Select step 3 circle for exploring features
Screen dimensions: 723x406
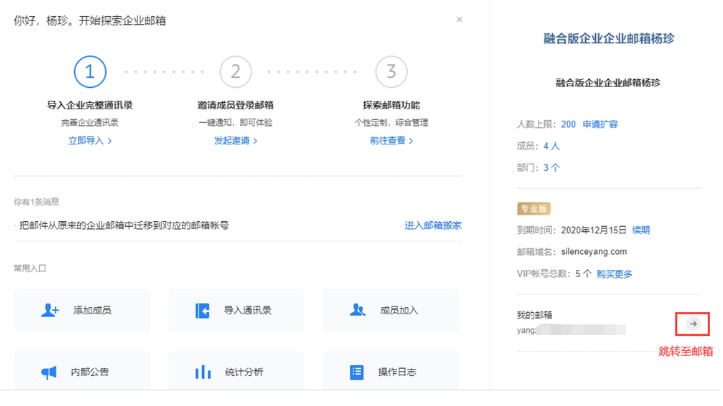tap(391, 71)
